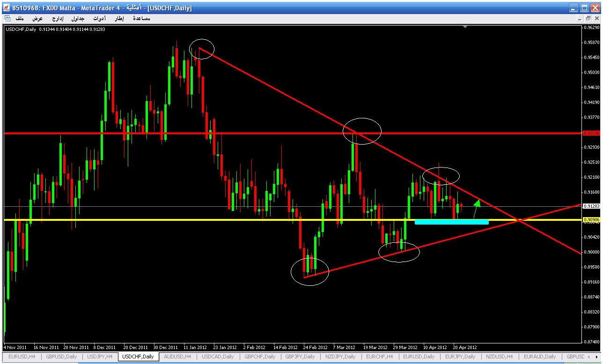Open the إدراج (Insert) menu

tap(57, 18)
